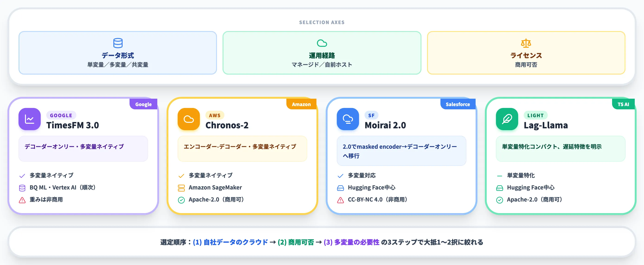The height and width of the screenshot is (265, 644).
Task: Open the ライセンス selection axis card
Action: [x=526, y=53]
